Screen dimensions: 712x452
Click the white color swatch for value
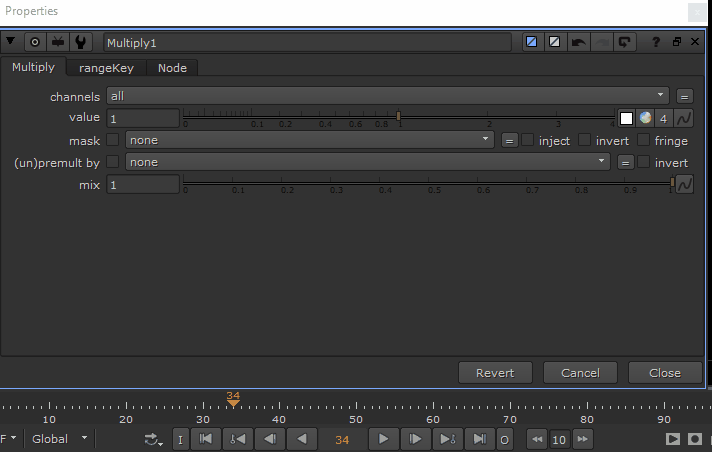pyautogui.click(x=627, y=118)
